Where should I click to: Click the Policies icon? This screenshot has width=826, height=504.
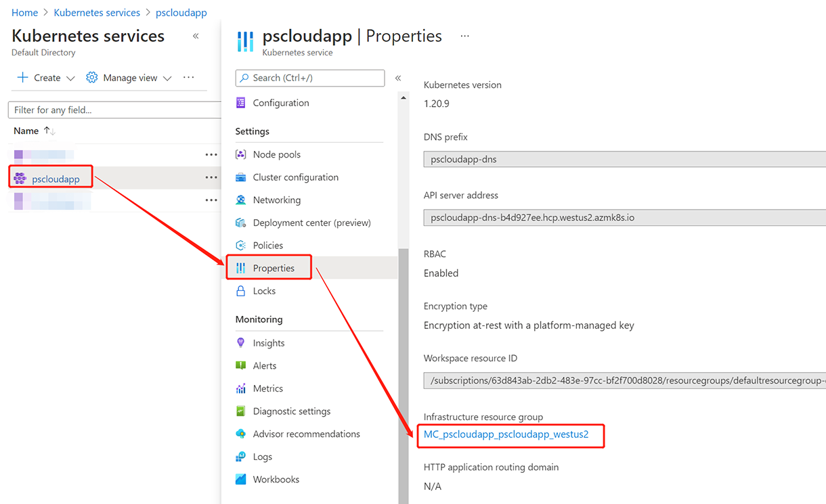(x=240, y=246)
